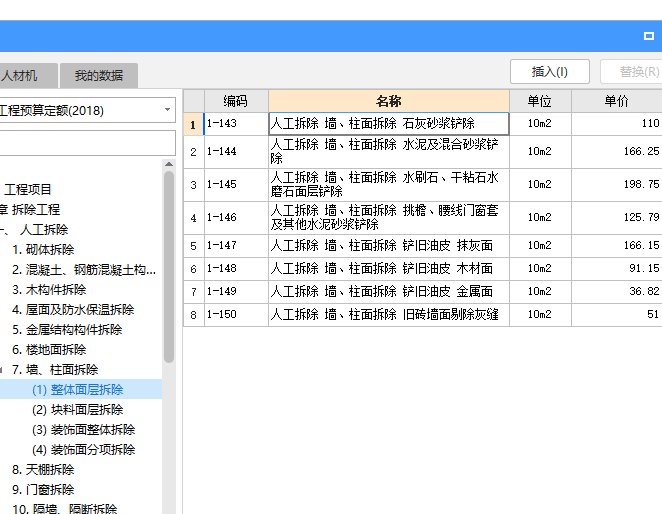
Task: Click code cell 1-143
Action: (x=236, y=124)
